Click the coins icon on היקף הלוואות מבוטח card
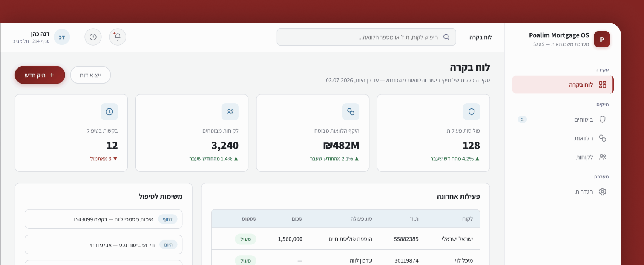644x265 pixels. click(x=351, y=111)
